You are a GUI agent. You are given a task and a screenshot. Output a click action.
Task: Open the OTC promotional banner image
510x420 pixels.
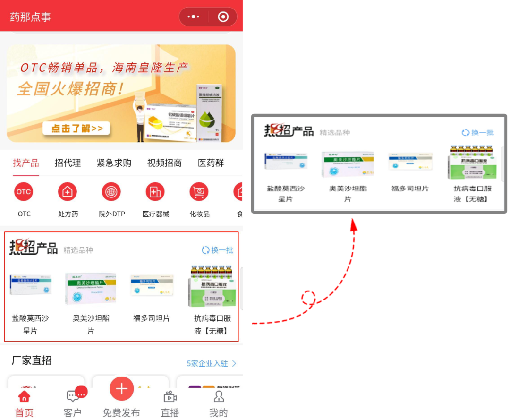point(121,94)
